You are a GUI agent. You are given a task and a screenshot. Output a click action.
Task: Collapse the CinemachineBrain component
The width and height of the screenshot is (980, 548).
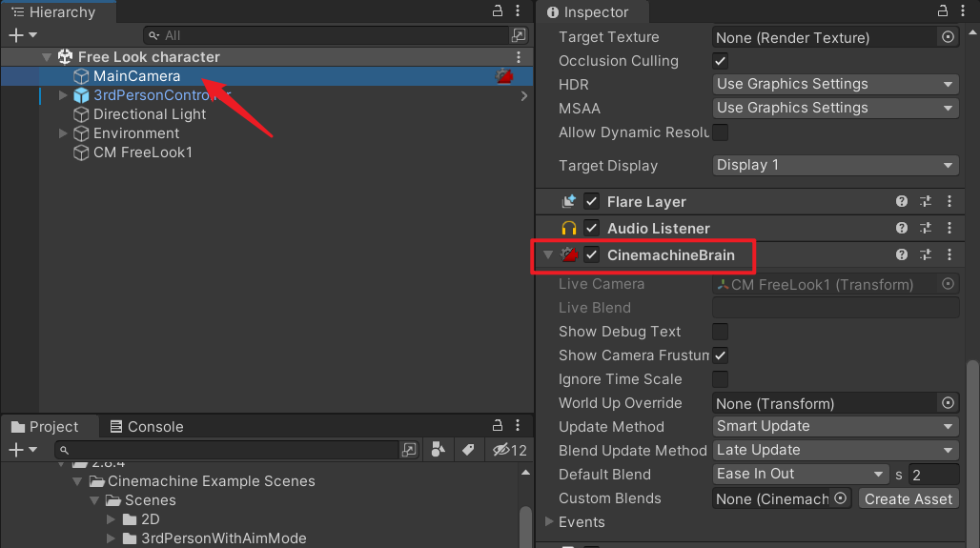coord(548,255)
